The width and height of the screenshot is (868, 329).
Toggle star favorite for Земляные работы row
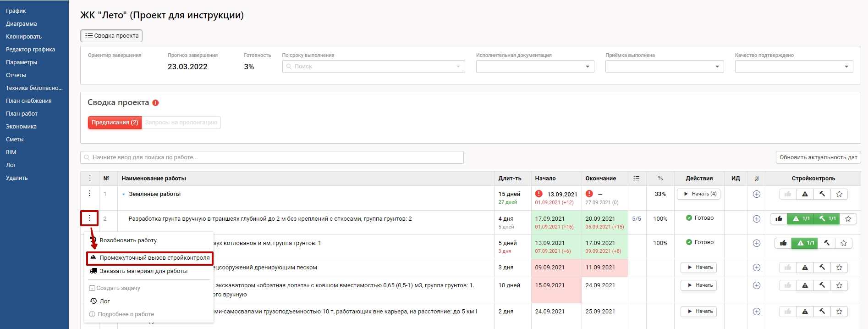pos(839,194)
